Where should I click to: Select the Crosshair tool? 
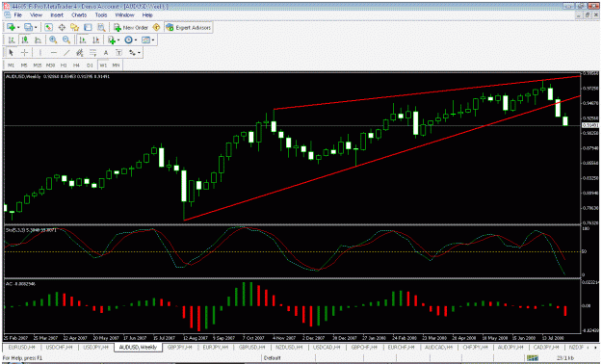point(24,53)
